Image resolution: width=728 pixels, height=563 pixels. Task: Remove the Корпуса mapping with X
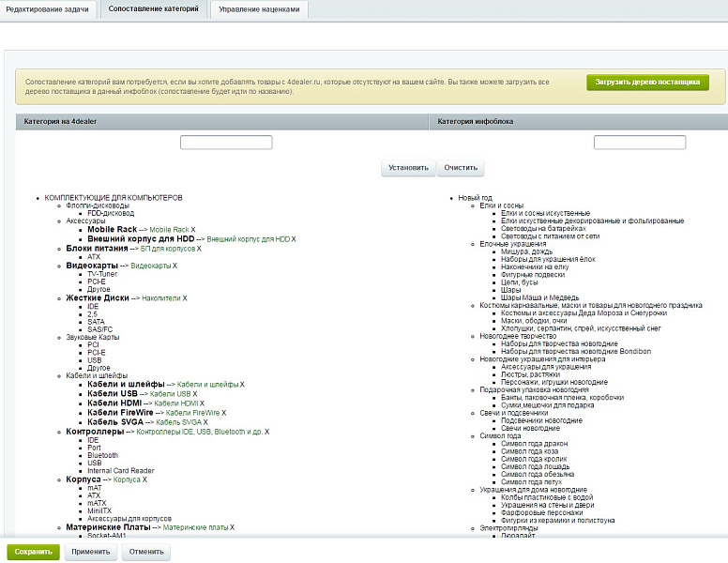pos(145,479)
